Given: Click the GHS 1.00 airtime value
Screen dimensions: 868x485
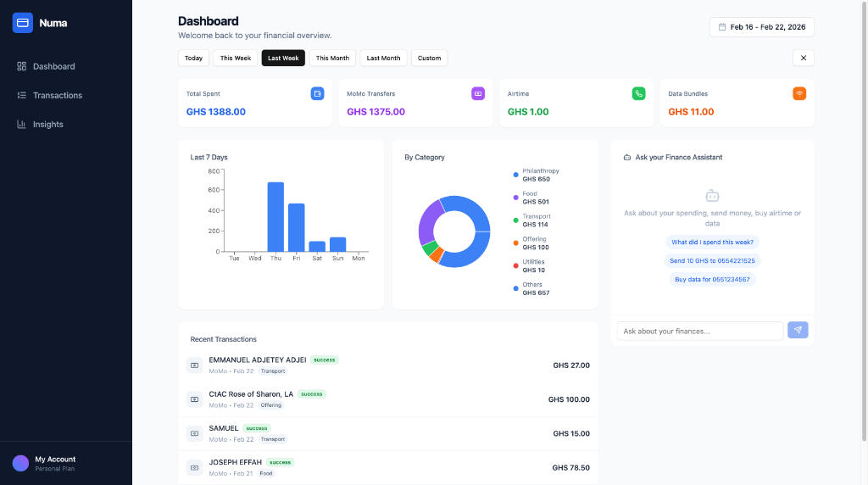Looking at the screenshot, I should (528, 112).
